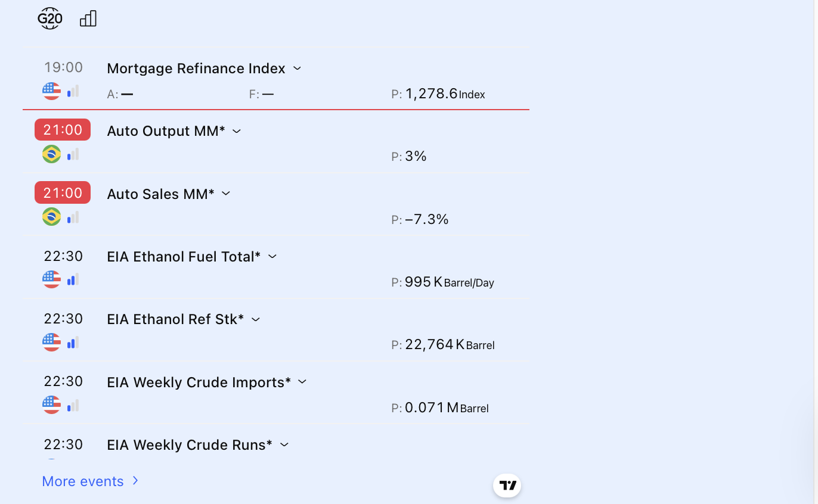
Task: Toggle the importance bars filter icon
Action: [x=88, y=19]
